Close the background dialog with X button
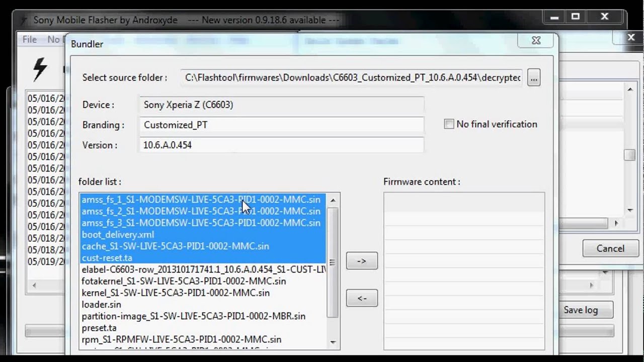The image size is (644, 362). point(631,37)
